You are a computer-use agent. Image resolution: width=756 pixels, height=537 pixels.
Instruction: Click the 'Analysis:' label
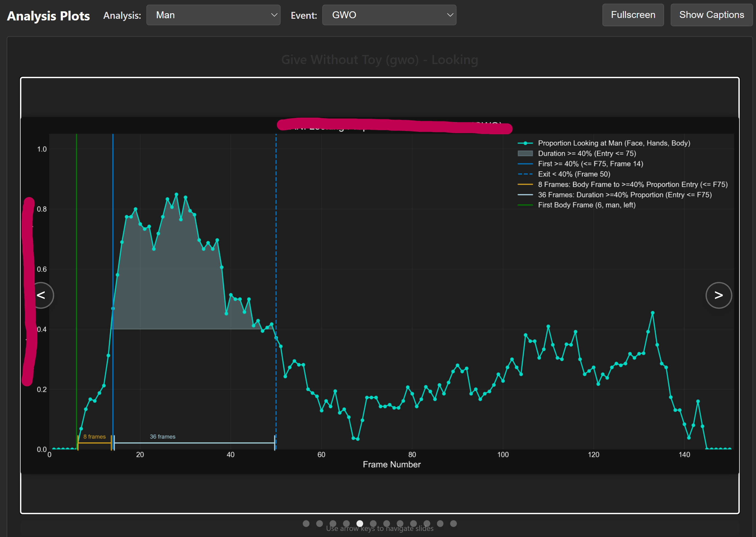point(122,15)
